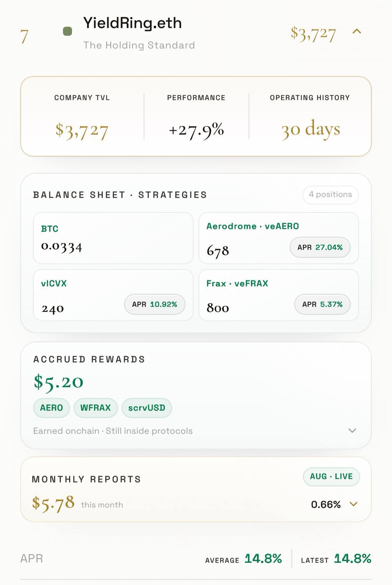Expand the Monthly Reports chevron

pos(353,504)
